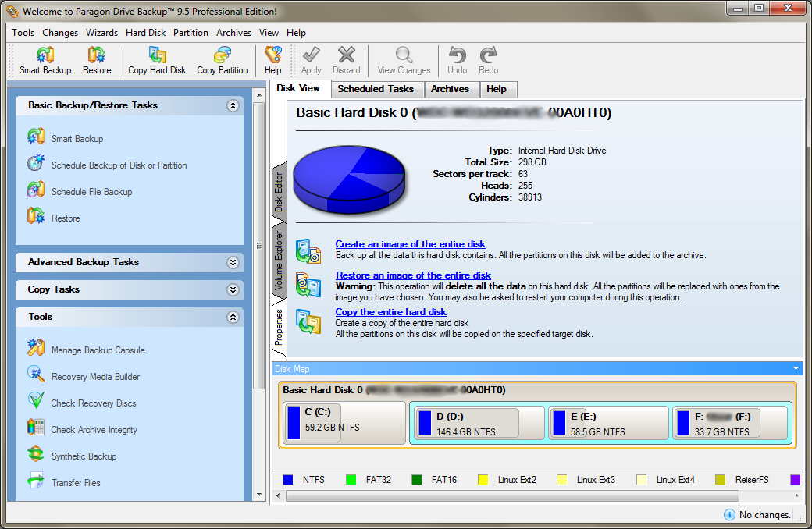Image resolution: width=812 pixels, height=529 pixels.
Task: Open the vertical Volume Explorer tab
Action: (x=279, y=261)
